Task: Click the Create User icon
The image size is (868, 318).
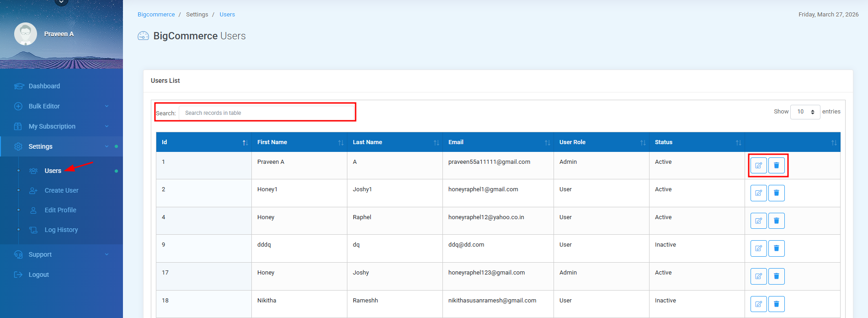Action: (33, 190)
